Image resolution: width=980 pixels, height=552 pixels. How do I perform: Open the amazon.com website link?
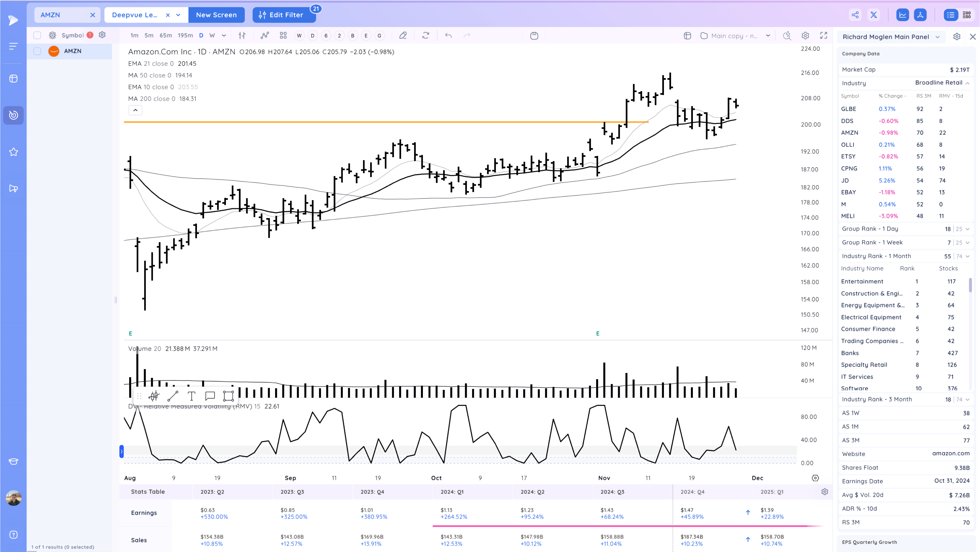tap(951, 454)
